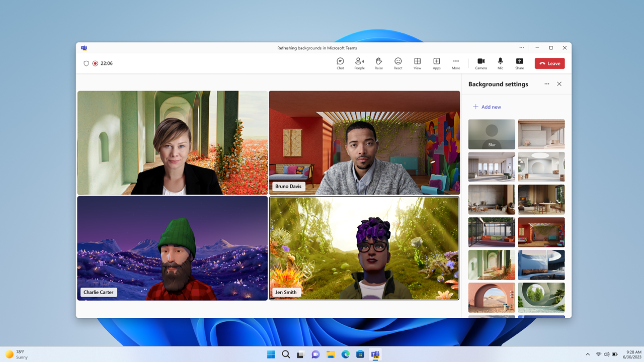Choose the circular garden window background

541,298
